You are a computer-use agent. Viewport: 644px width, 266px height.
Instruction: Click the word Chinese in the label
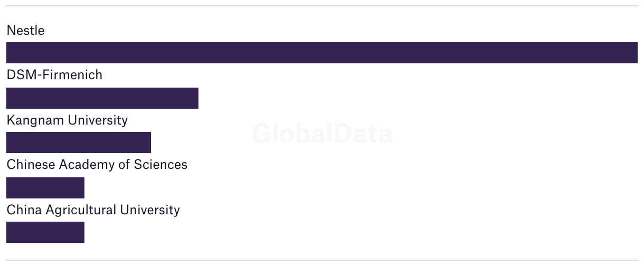[x=31, y=165]
